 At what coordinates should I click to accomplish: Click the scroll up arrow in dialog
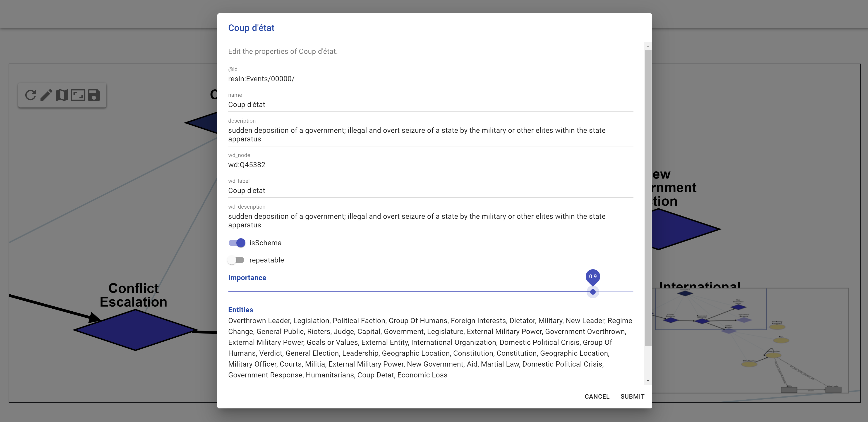[x=648, y=46]
